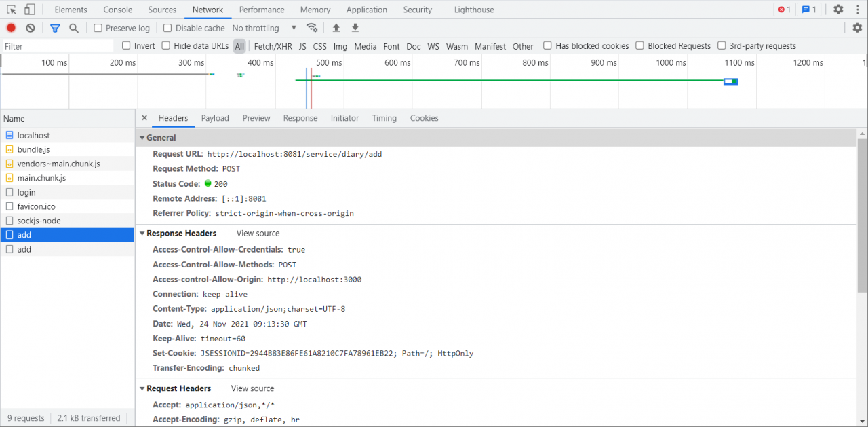Check 3rd-party requests checkbox

point(722,45)
